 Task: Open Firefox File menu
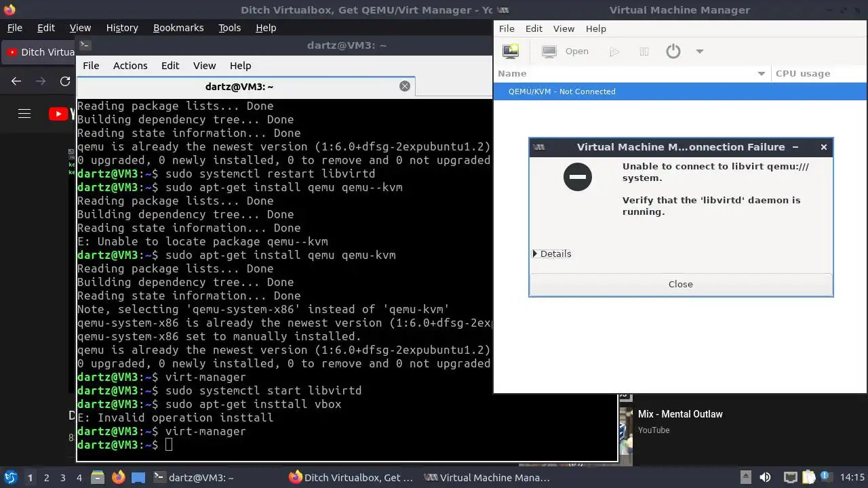(x=14, y=28)
